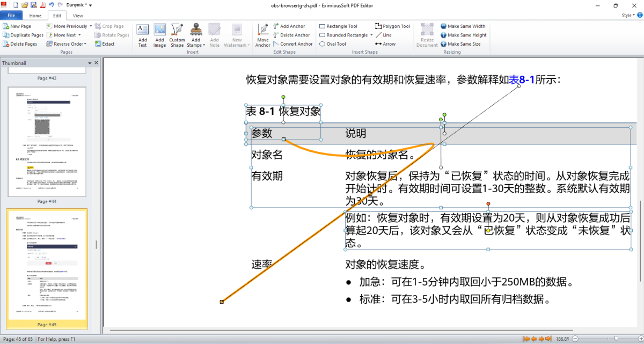The image size is (644, 344).
Task: Choose the Custom Shape tool
Action: point(177,35)
